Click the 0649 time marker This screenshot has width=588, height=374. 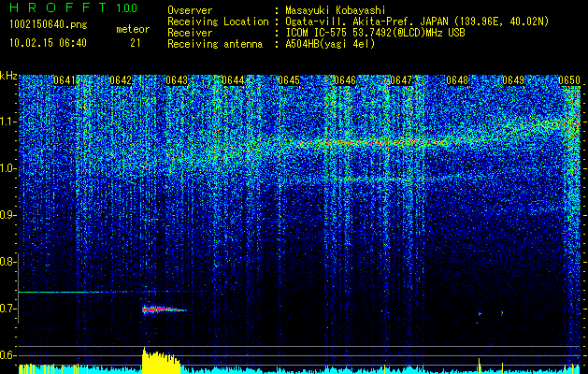[513, 80]
